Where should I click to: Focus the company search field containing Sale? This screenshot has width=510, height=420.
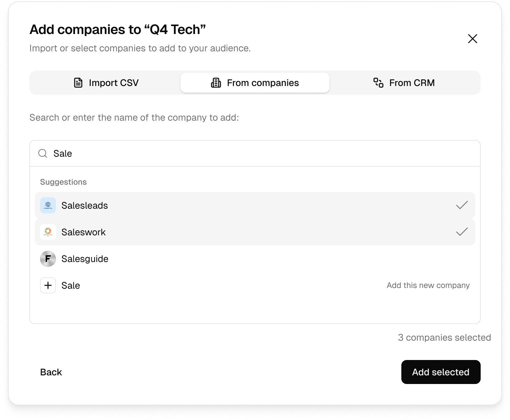tap(255, 153)
